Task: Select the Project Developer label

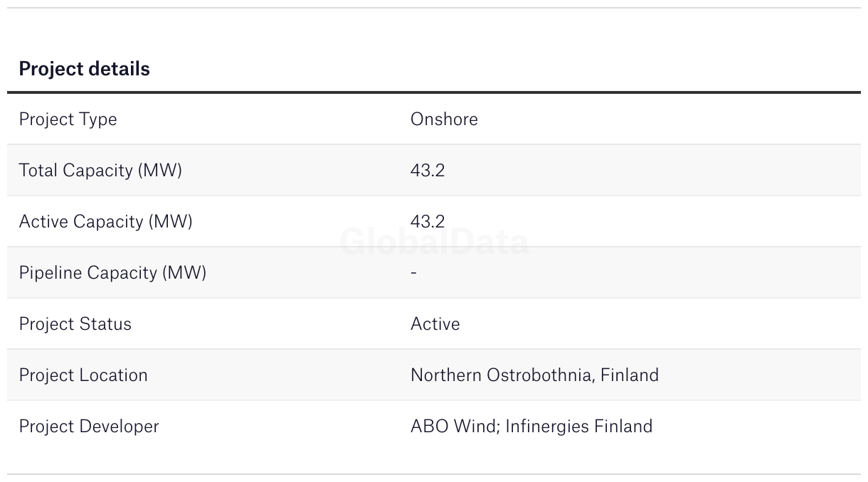Action: [89, 427]
